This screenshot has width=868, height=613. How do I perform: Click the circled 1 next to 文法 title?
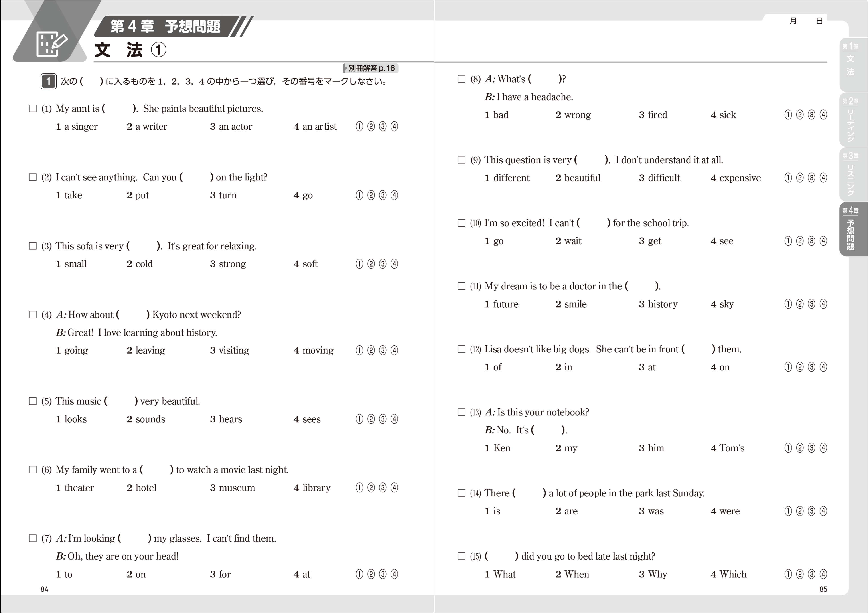(x=158, y=50)
